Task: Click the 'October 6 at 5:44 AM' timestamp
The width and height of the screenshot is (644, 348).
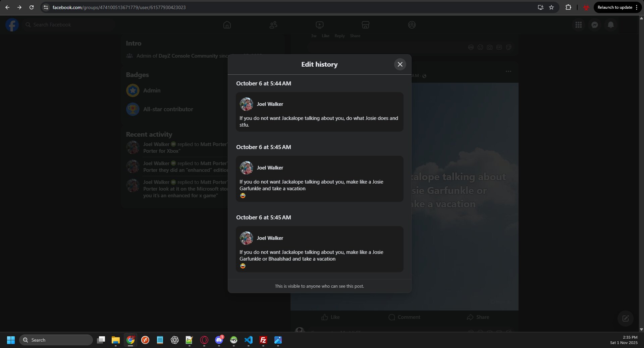Action: [264, 83]
